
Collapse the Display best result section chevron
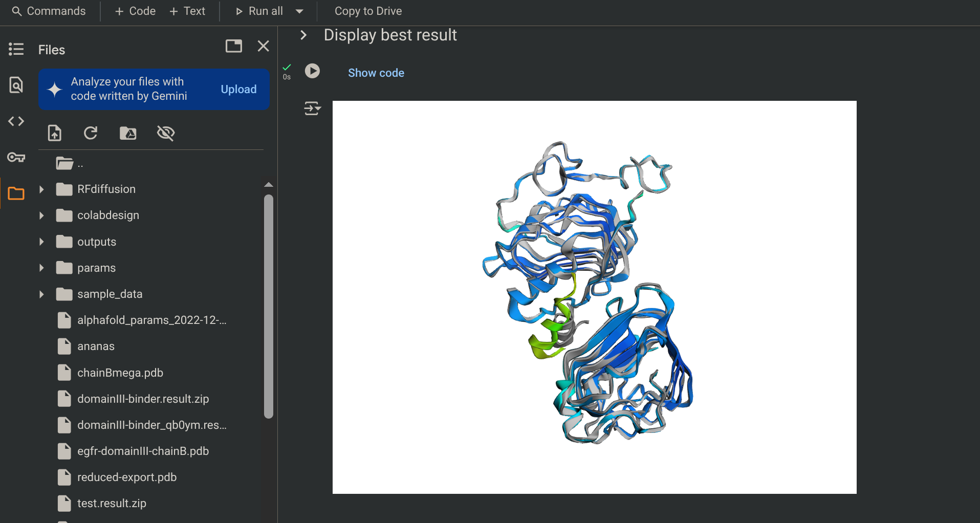[303, 35]
